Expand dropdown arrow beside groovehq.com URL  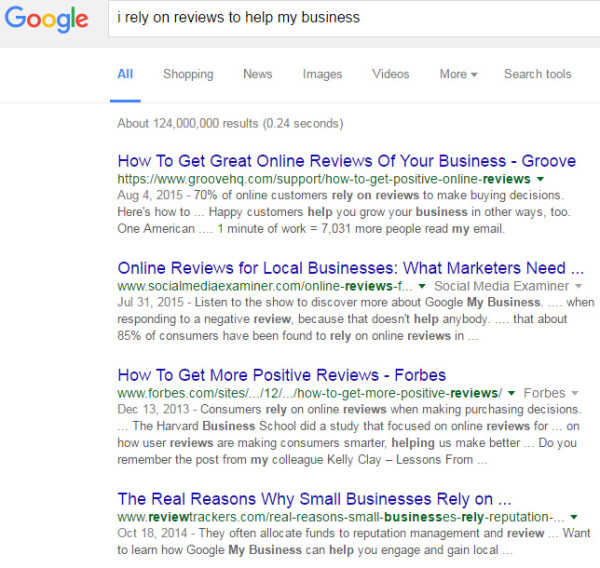[540, 179]
